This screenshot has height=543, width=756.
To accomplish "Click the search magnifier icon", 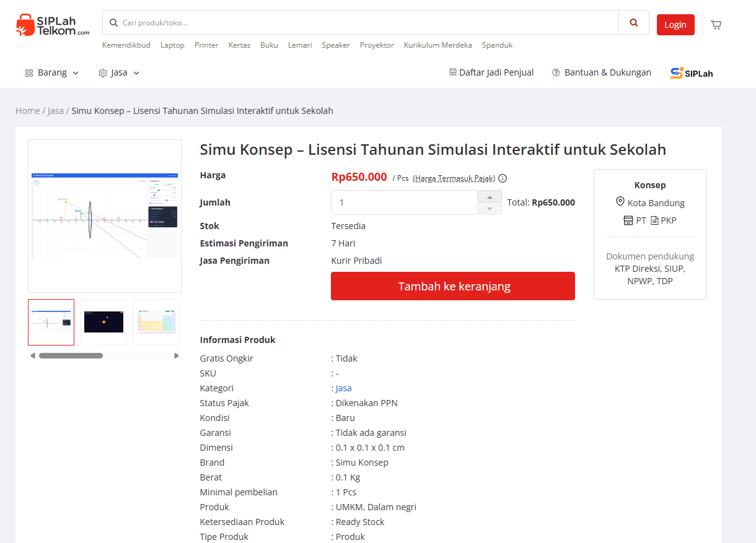I will [x=633, y=22].
